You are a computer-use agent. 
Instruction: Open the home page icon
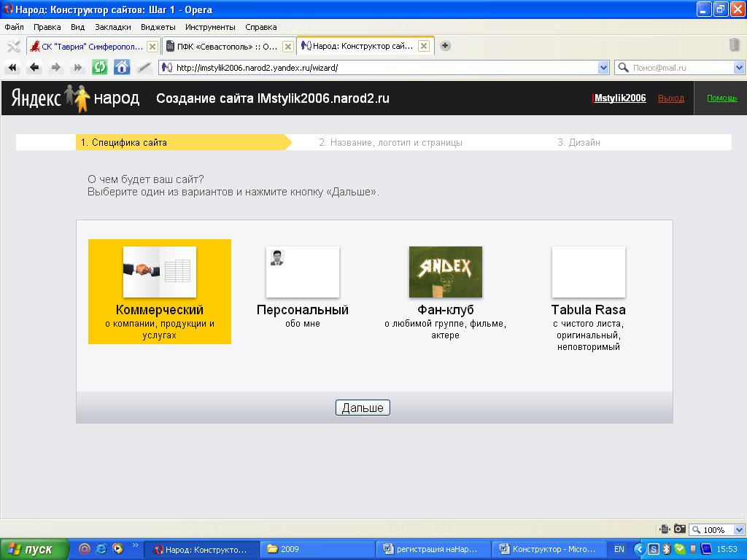coord(122,67)
